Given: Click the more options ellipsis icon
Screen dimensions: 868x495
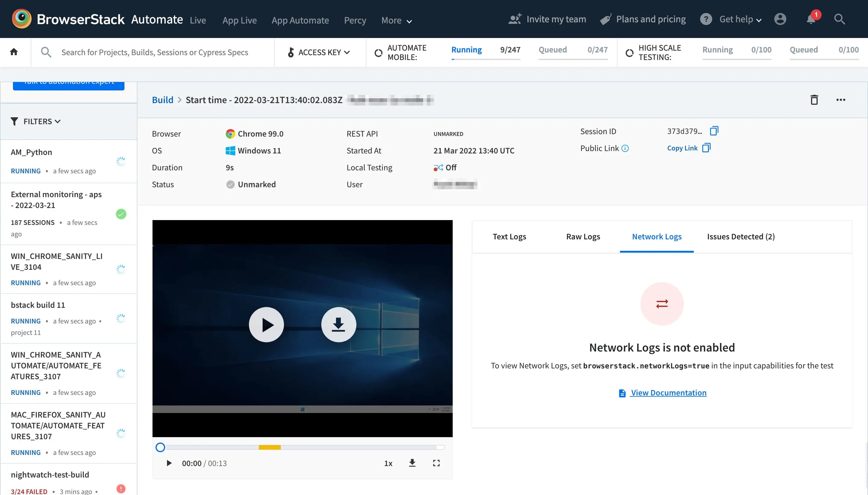Looking at the screenshot, I should 841,99.
